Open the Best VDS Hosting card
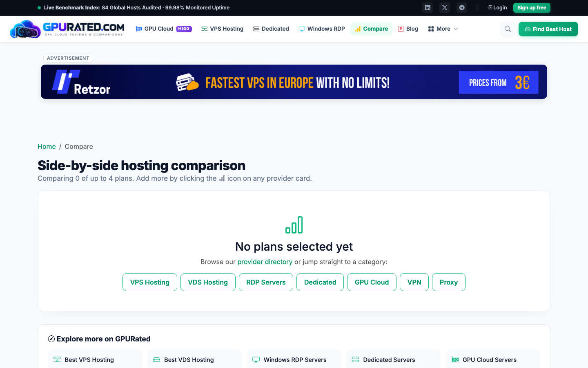 tap(194, 359)
